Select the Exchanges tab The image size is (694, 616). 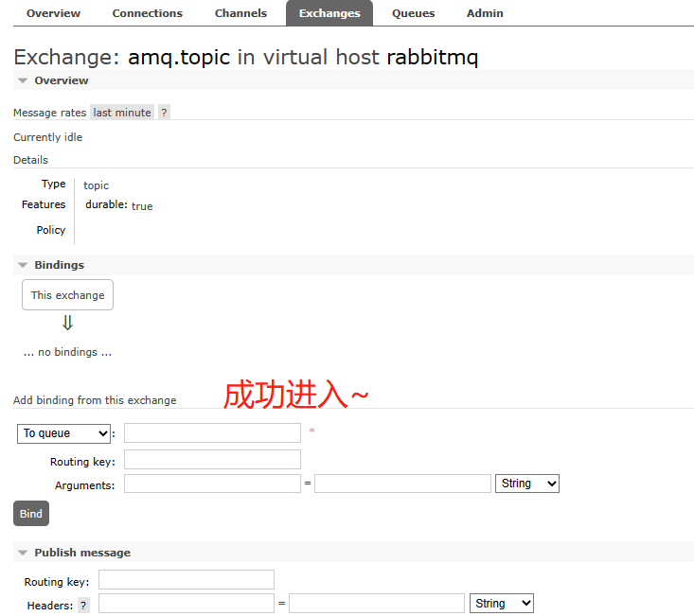329,13
